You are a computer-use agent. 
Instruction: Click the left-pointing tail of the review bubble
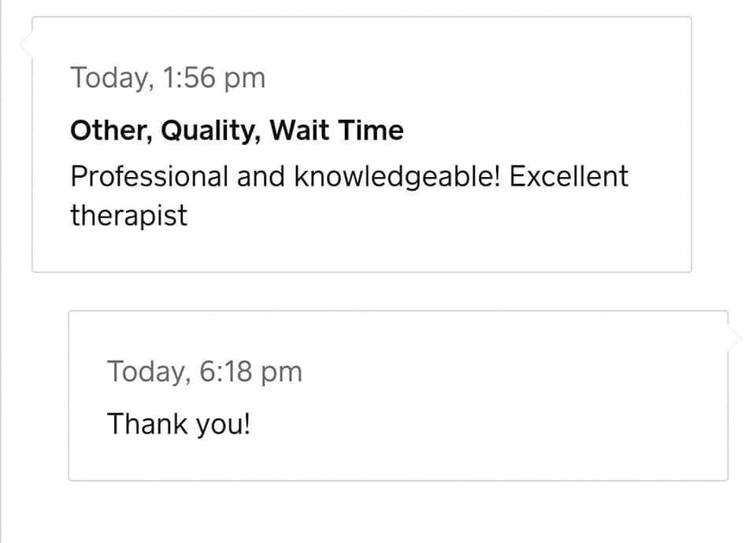[26, 44]
